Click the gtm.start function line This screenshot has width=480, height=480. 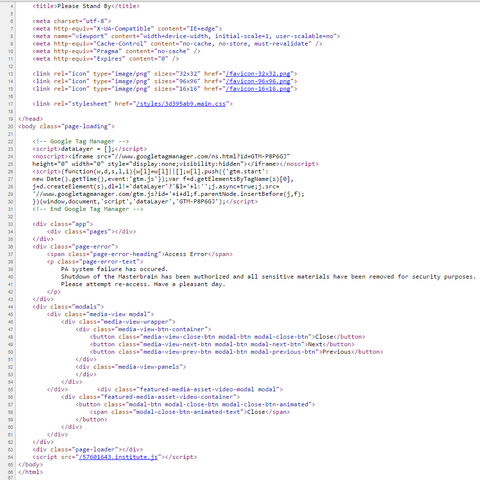150,171
